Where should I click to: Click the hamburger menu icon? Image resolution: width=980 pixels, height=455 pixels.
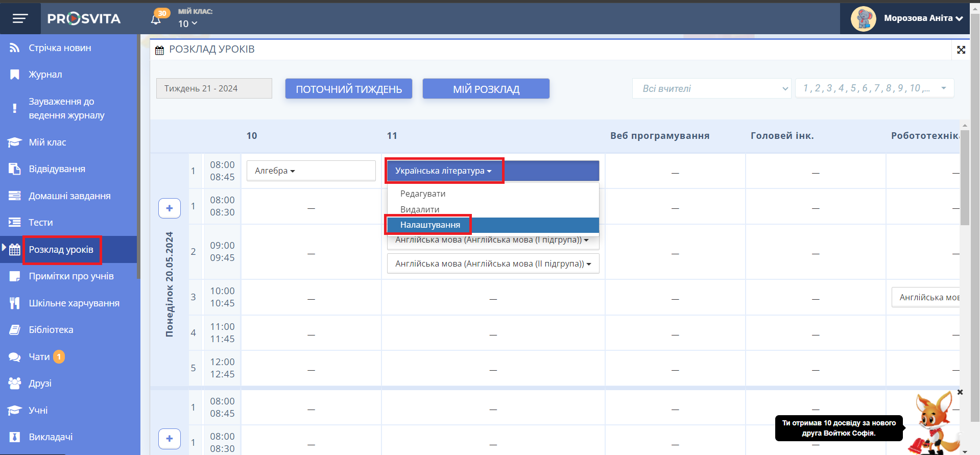pyautogui.click(x=20, y=19)
